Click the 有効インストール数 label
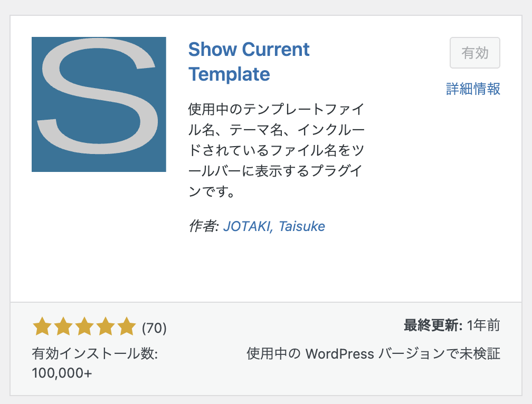 pyautogui.click(x=95, y=353)
